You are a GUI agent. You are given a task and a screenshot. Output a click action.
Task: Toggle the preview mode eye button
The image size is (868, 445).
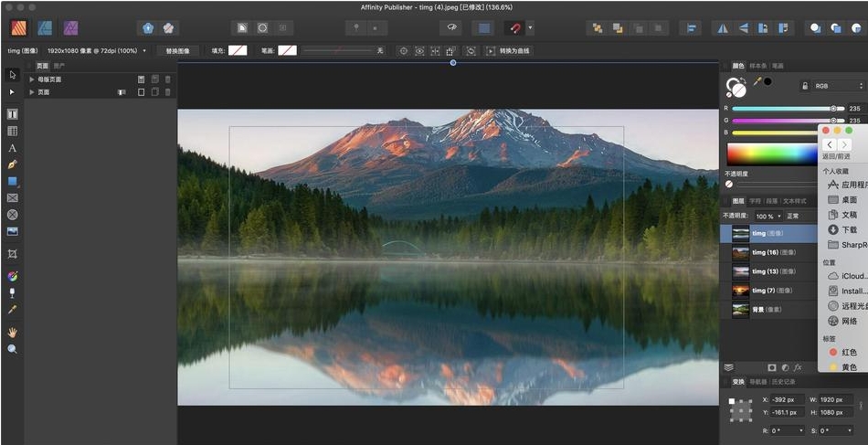(x=451, y=28)
